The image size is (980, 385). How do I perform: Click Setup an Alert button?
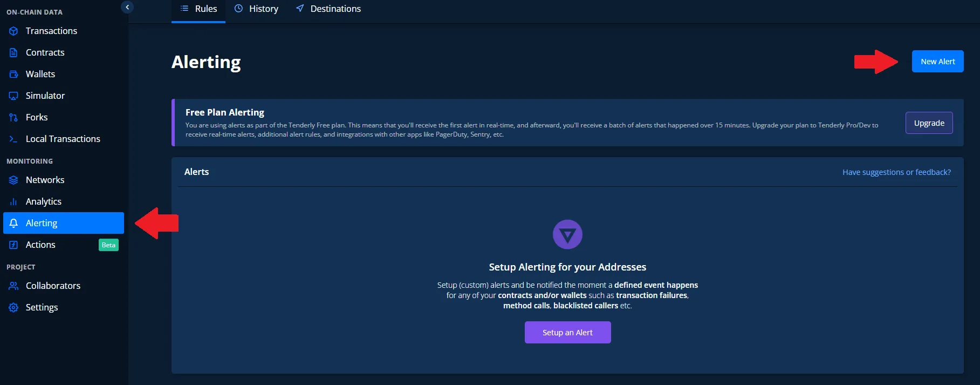[567, 333]
